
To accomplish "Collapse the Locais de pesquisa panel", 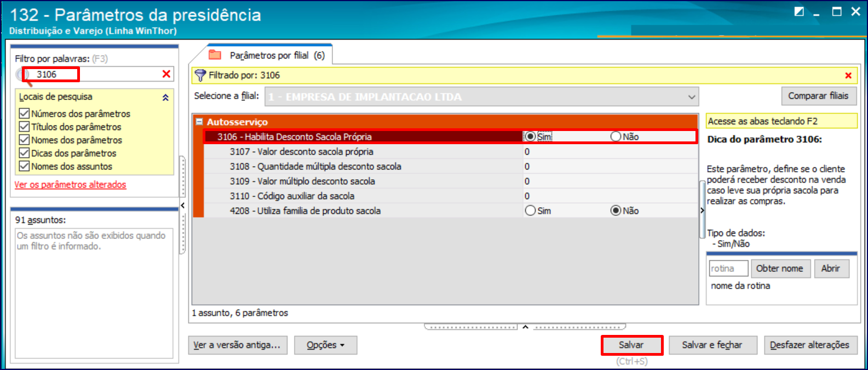I will click(165, 98).
